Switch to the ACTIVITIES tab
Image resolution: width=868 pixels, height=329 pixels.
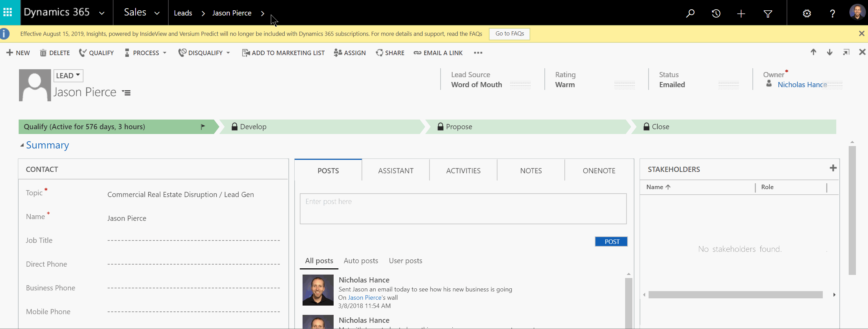(463, 171)
